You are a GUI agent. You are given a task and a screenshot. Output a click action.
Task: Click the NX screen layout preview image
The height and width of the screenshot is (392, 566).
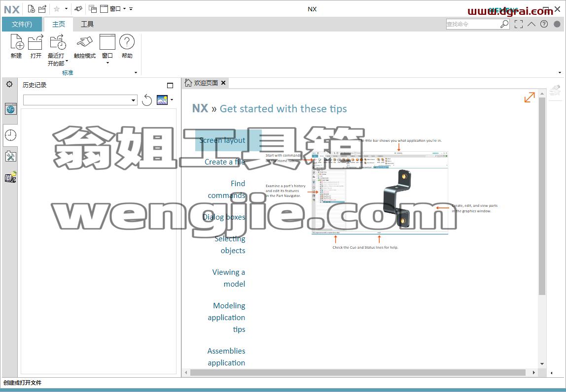click(379, 193)
